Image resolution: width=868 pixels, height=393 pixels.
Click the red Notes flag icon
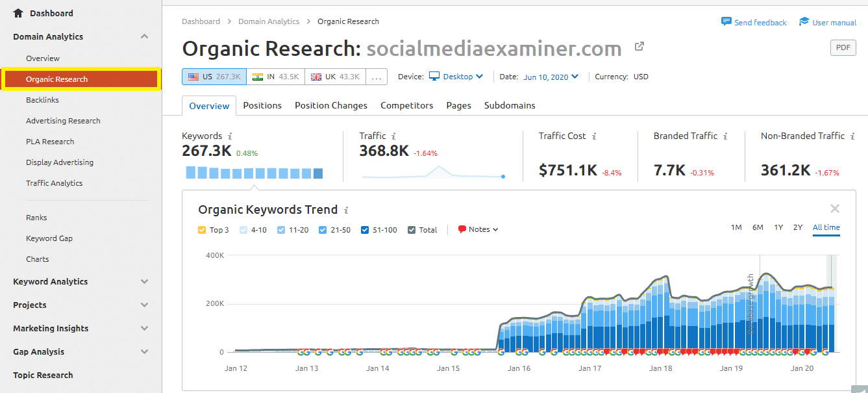point(462,229)
